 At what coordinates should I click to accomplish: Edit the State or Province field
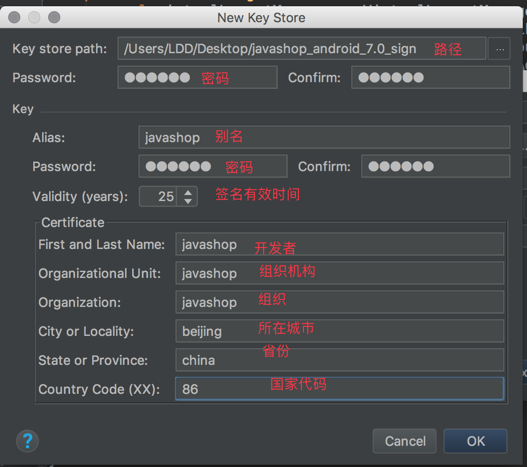(x=340, y=360)
